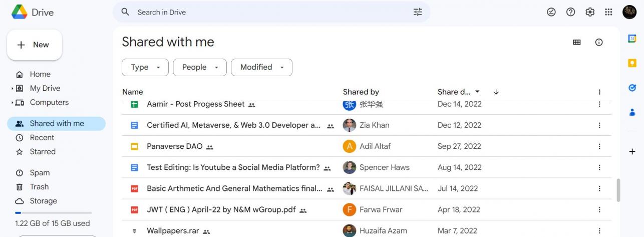Click the Shared by column header
The height and width of the screenshot is (237, 644).
click(x=361, y=92)
